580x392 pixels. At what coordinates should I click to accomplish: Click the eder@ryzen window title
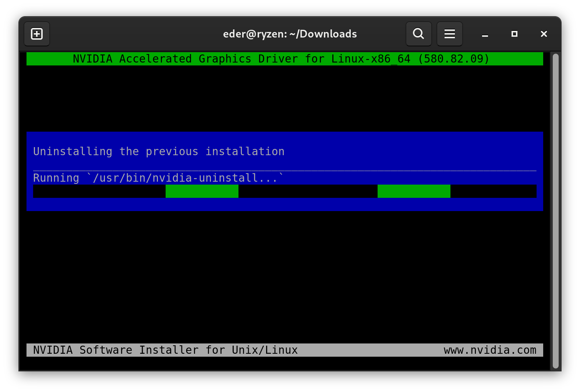[x=290, y=34]
